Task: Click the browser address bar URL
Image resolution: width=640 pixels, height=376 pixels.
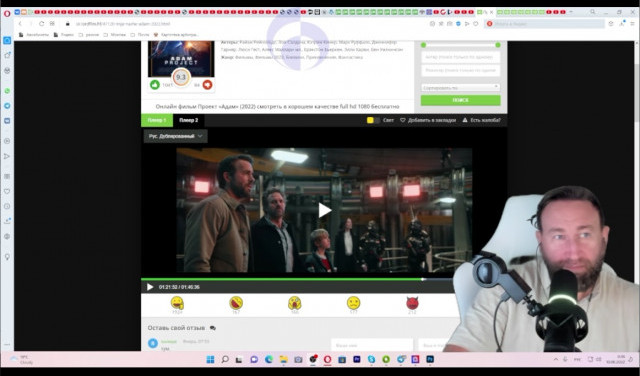Action: point(122,24)
